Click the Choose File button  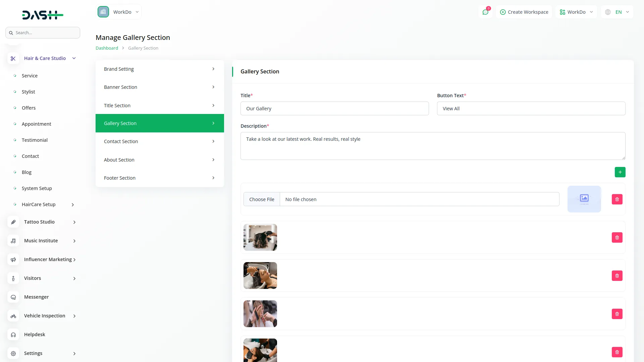262,199
